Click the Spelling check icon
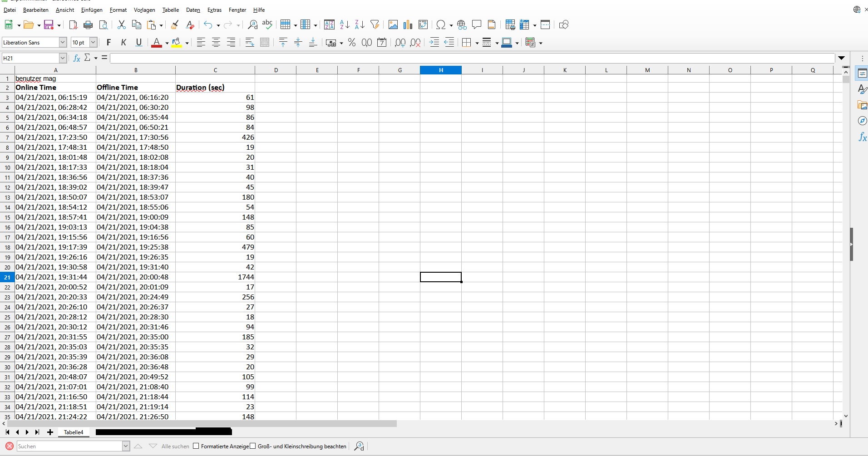The width and height of the screenshot is (868, 456). tap(267, 25)
